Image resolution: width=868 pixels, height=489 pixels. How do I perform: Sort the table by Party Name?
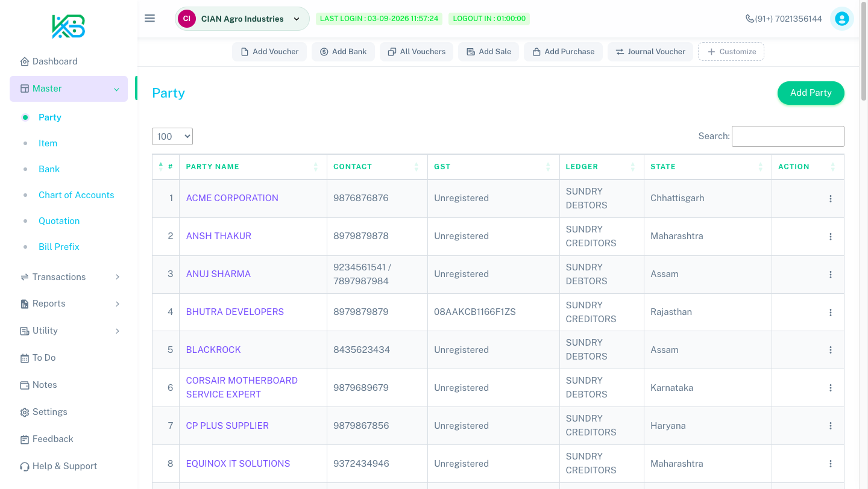tap(253, 167)
